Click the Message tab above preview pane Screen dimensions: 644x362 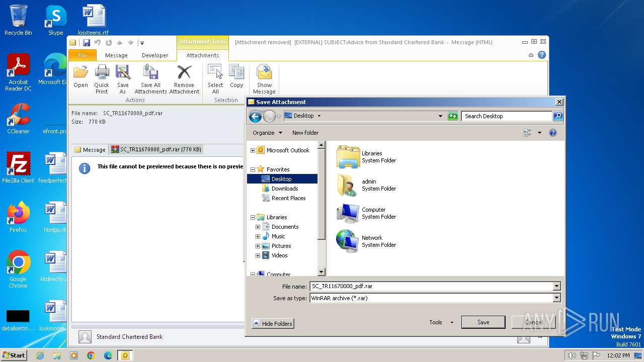pos(90,149)
